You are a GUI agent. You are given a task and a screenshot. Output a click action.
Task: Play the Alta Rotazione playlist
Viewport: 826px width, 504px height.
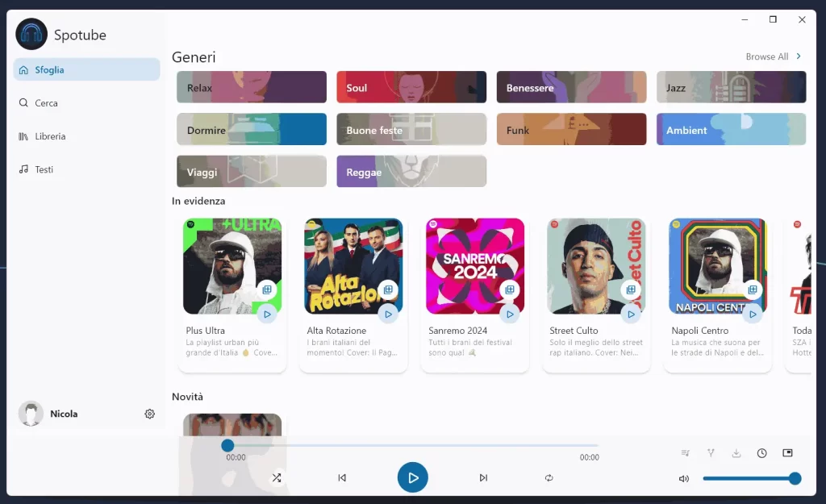388,314
